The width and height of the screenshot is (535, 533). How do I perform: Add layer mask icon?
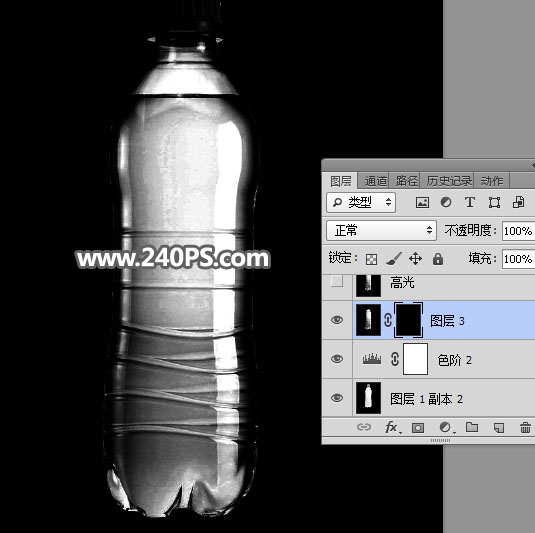coord(418,428)
